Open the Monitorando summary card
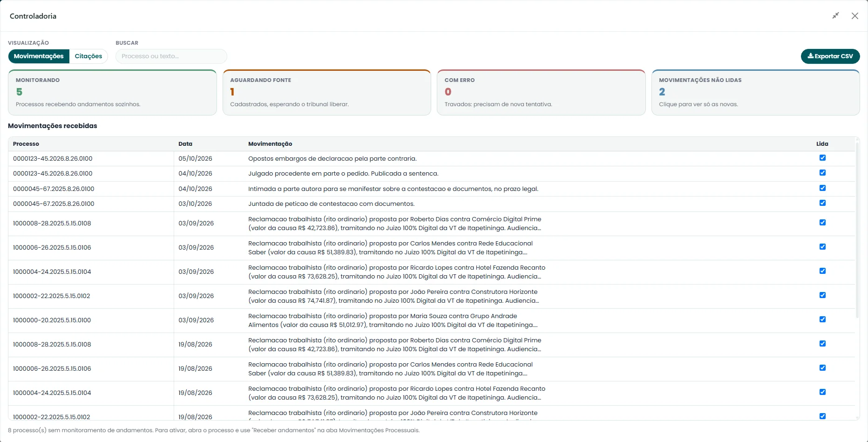The image size is (868, 442). pyautogui.click(x=112, y=92)
